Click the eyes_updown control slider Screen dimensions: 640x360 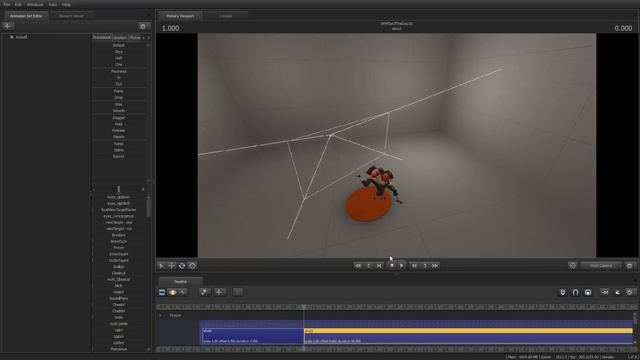click(x=119, y=197)
